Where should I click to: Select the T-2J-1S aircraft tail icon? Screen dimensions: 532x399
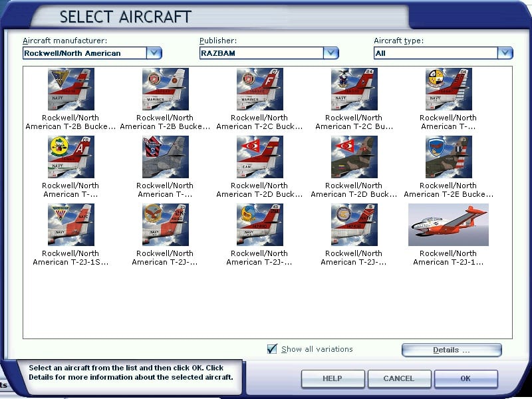point(70,225)
